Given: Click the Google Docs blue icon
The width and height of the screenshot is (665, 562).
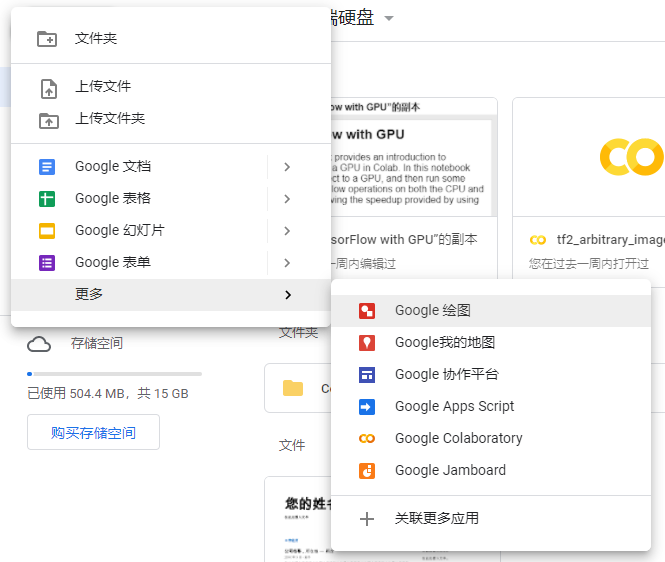Looking at the screenshot, I should pos(47,167).
